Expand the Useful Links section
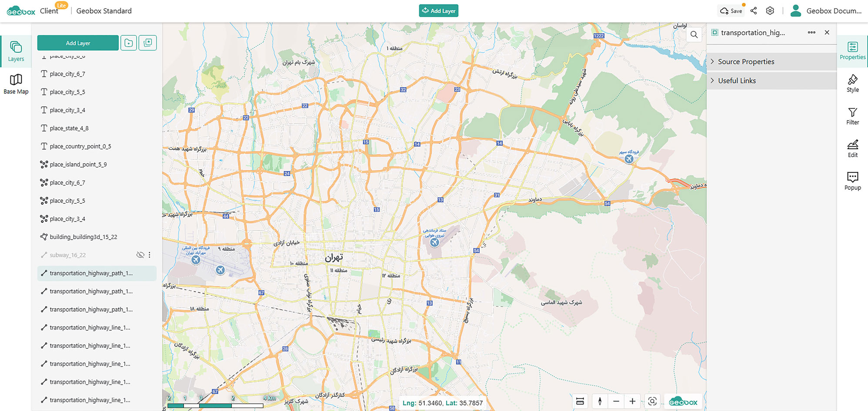Screen dimensions: 868x411 737,81
